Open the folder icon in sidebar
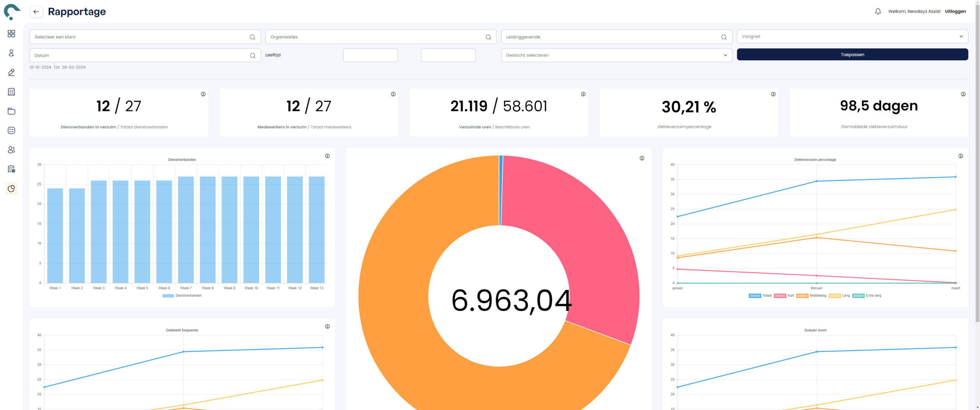The height and width of the screenshot is (410, 980). (11, 111)
